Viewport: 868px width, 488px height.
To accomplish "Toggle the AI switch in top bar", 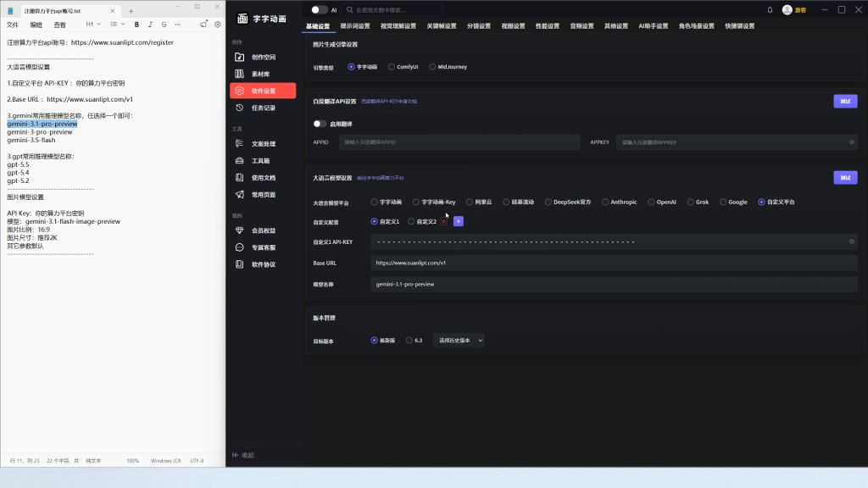I will coord(319,10).
